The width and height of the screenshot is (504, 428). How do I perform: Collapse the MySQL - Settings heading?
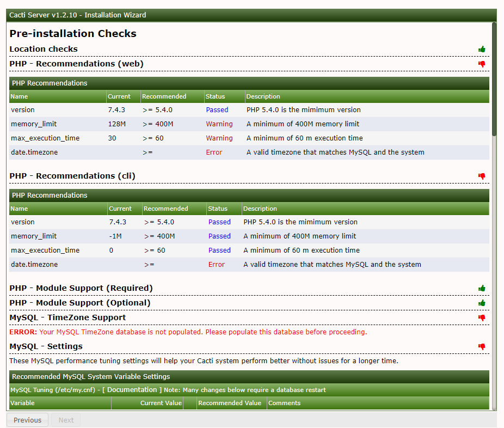(46, 346)
